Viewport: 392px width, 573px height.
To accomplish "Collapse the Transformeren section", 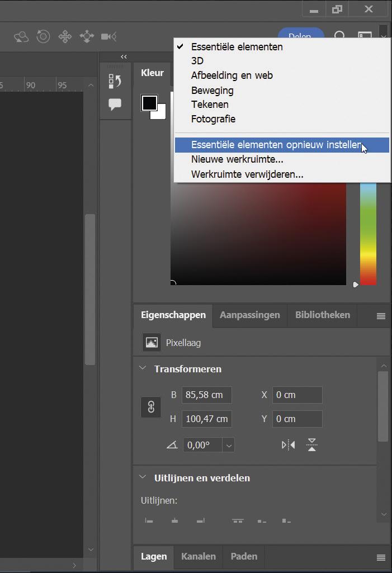I will click(x=143, y=368).
